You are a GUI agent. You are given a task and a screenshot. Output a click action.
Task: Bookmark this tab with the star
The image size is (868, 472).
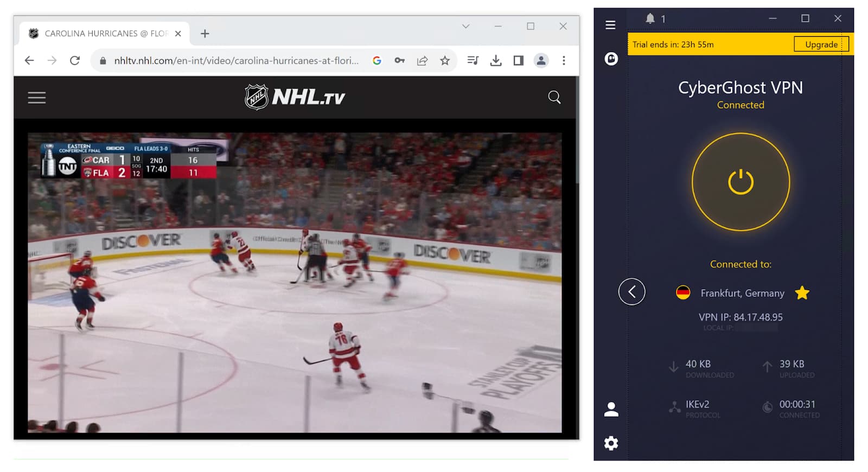pyautogui.click(x=445, y=61)
